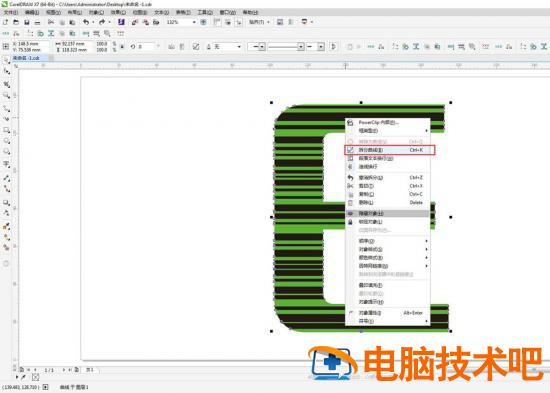550x393 pixels.
Task: Select the Zoom tool in toolbox
Action: pos(6,95)
